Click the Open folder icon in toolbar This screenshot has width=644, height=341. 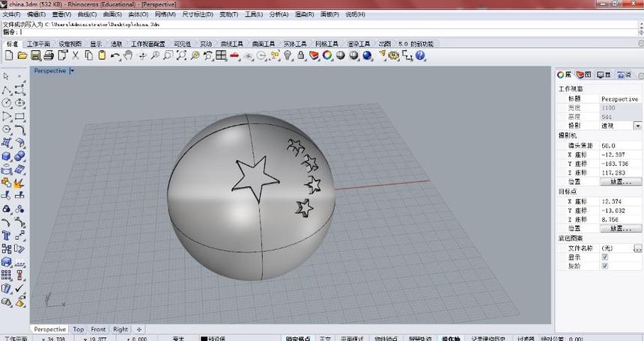(22, 55)
